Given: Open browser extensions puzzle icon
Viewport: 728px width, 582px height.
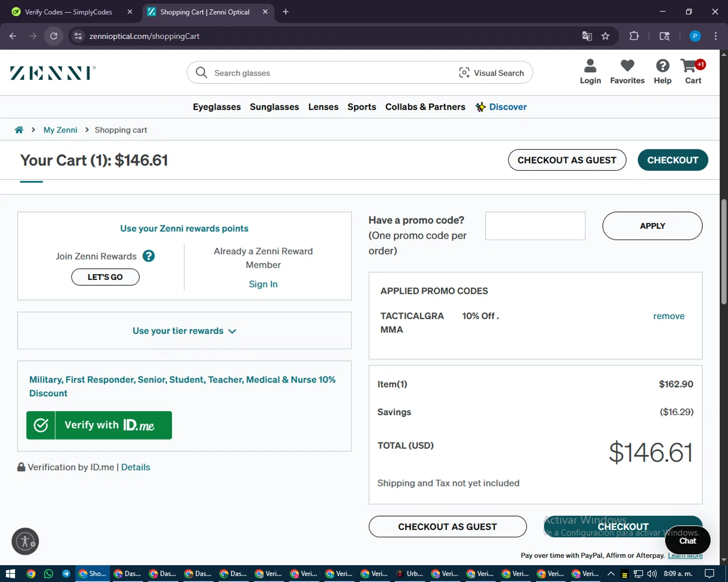Looking at the screenshot, I should point(634,36).
